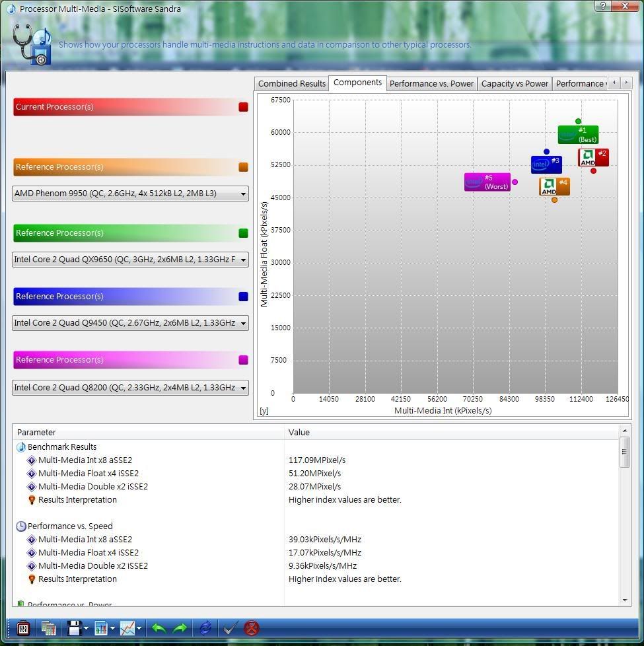644x646 pixels.
Task: Switch to the Combined Results tab
Action: pos(292,84)
